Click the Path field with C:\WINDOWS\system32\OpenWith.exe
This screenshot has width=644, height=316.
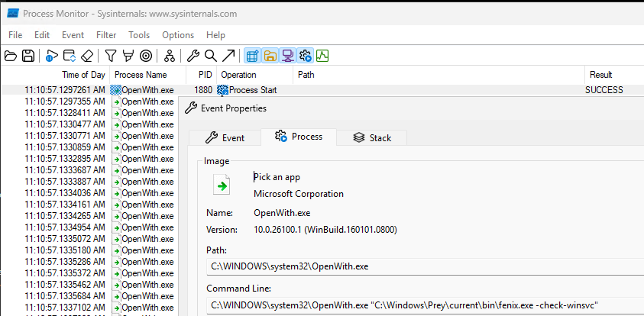(x=425, y=266)
